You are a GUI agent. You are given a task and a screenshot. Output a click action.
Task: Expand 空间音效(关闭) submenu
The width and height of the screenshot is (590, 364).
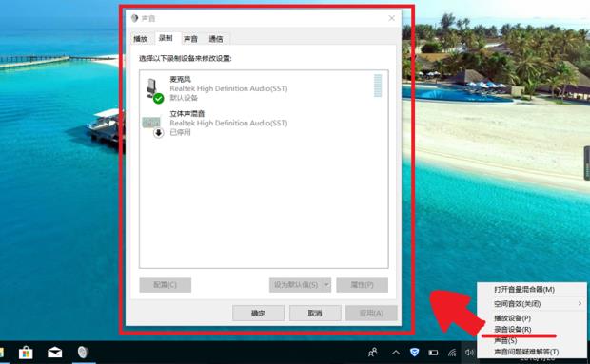click(580, 303)
